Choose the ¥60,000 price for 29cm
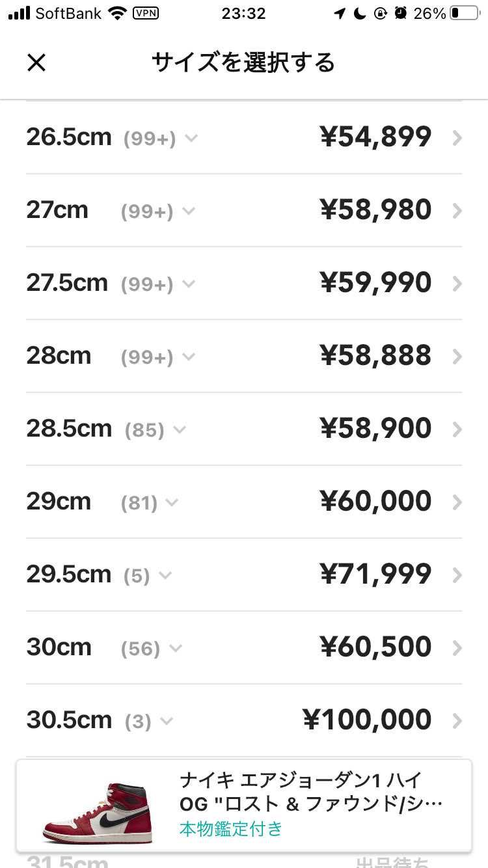Image resolution: width=488 pixels, height=868 pixels. point(375,501)
